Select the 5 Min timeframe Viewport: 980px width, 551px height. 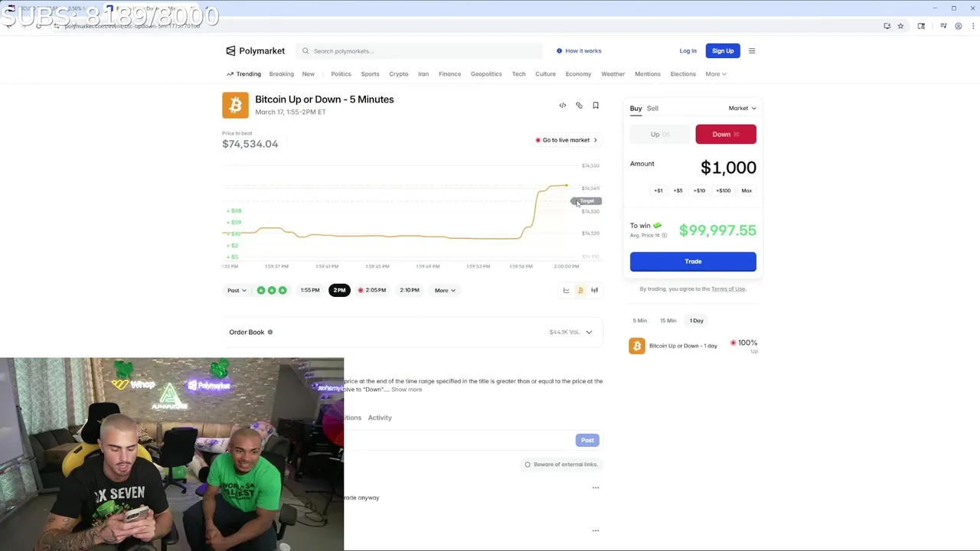coord(640,321)
